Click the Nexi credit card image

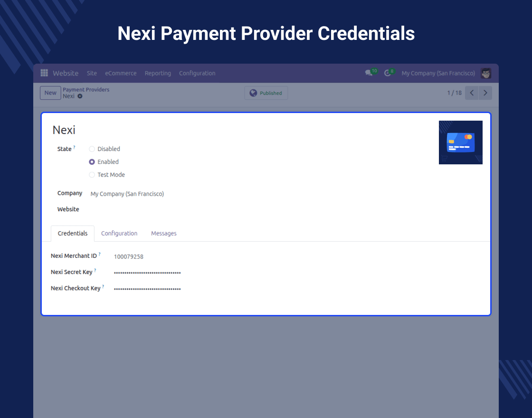pyautogui.click(x=460, y=142)
